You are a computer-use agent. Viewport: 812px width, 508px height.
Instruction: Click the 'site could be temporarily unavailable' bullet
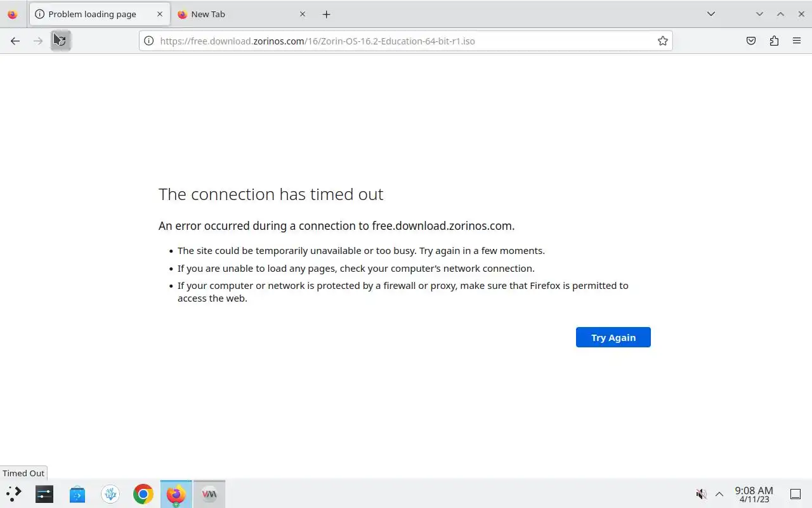(361, 251)
